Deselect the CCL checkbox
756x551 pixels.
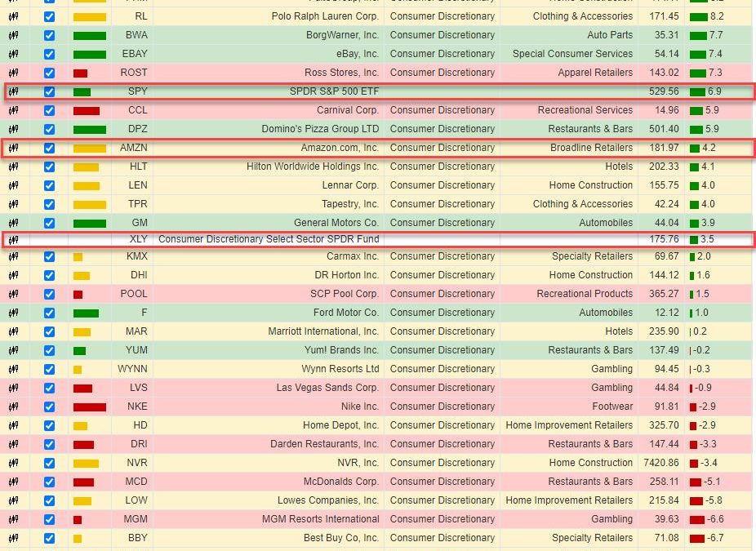49,110
